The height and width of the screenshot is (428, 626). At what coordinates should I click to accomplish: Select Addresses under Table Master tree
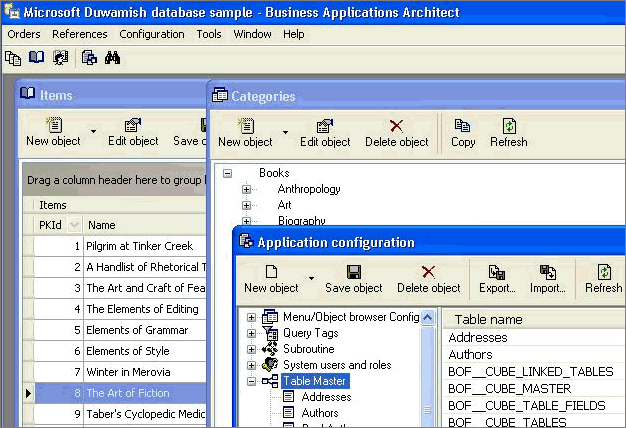(x=326, y=397)
